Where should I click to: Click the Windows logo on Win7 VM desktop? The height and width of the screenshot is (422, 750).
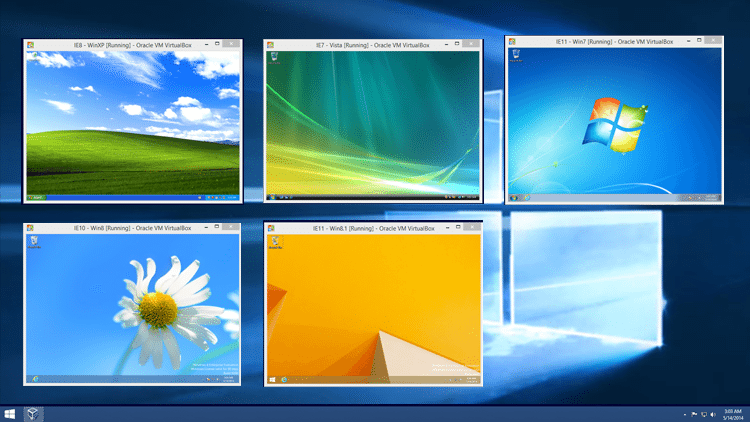(x=614, y=124)
